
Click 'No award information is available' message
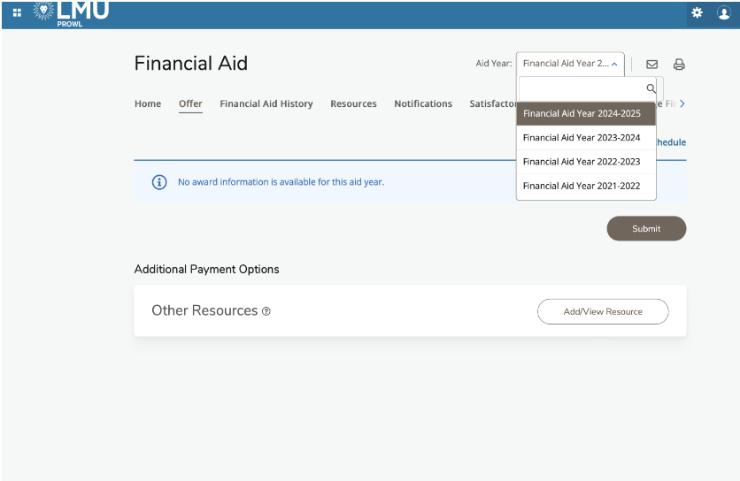281,182
